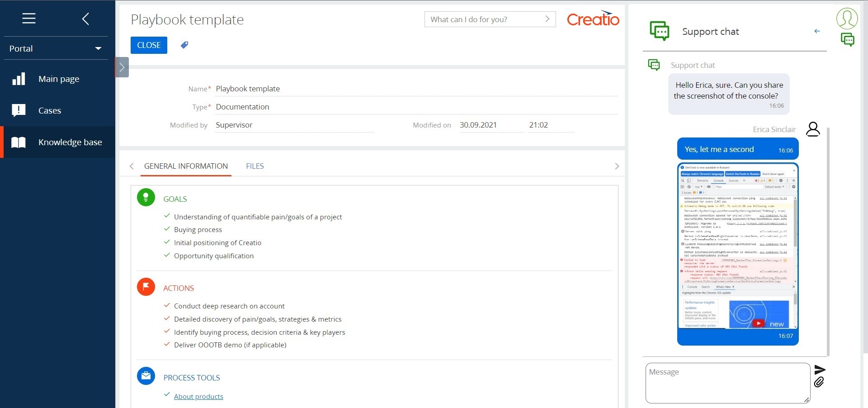Screen dimensions: 868x408
Task: Open the About products link
Action: pos(198,396)
